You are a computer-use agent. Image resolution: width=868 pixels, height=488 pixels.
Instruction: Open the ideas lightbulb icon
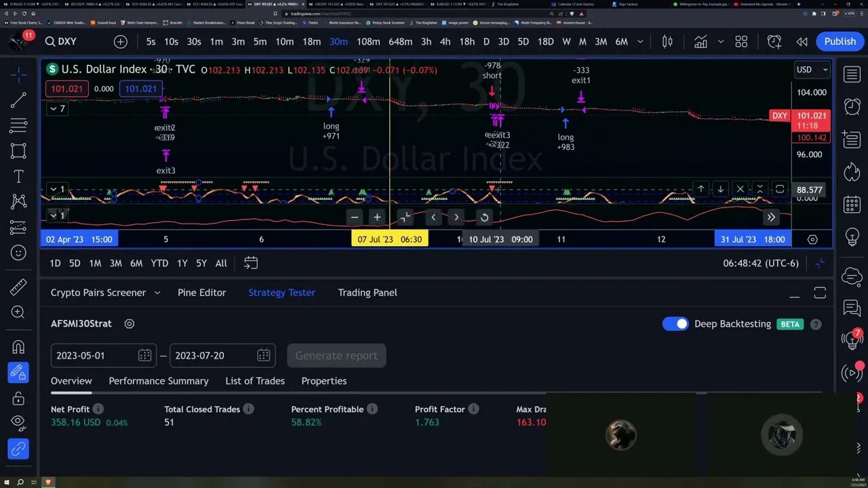(x=852, y=237)
